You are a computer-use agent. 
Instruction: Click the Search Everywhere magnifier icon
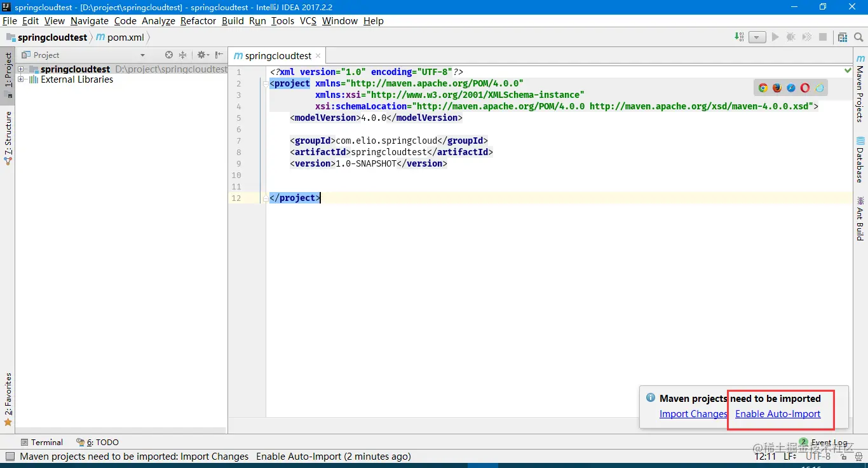(858, 37)
